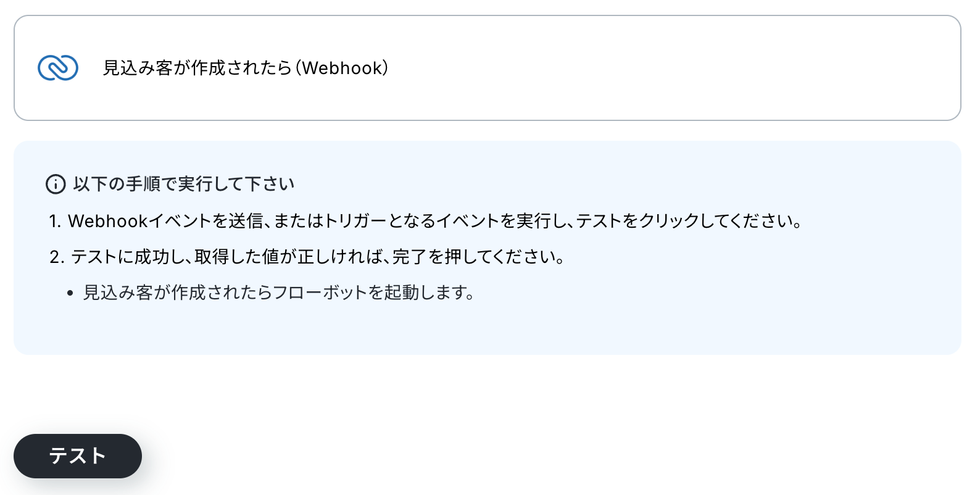Click the 以下の手順で実行して下さい heading

point(184,184)
